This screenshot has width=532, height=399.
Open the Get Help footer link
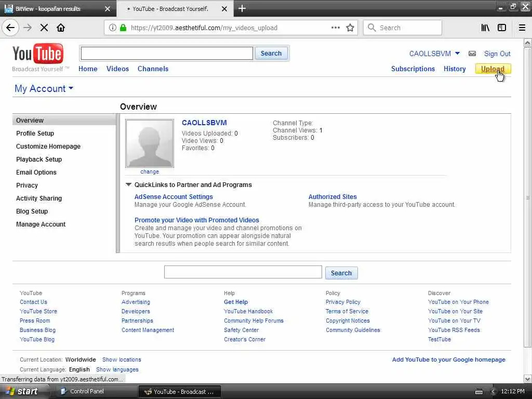coord(236,302)
